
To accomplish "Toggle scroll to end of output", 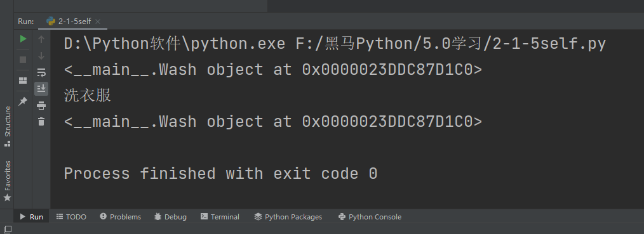I will 41,89.
